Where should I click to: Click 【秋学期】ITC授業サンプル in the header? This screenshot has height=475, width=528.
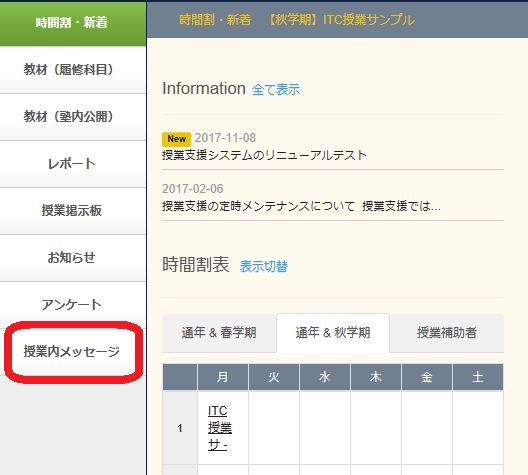(340, 20)
